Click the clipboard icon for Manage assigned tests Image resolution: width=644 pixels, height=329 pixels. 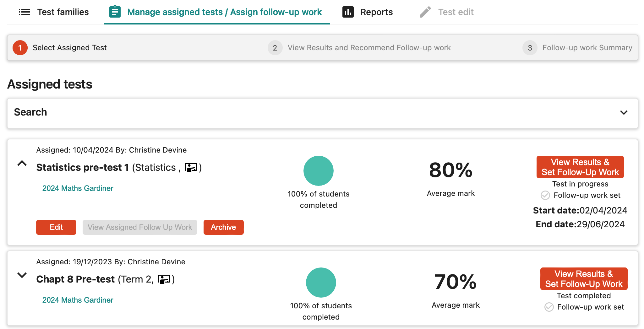(x=115, y=12)
